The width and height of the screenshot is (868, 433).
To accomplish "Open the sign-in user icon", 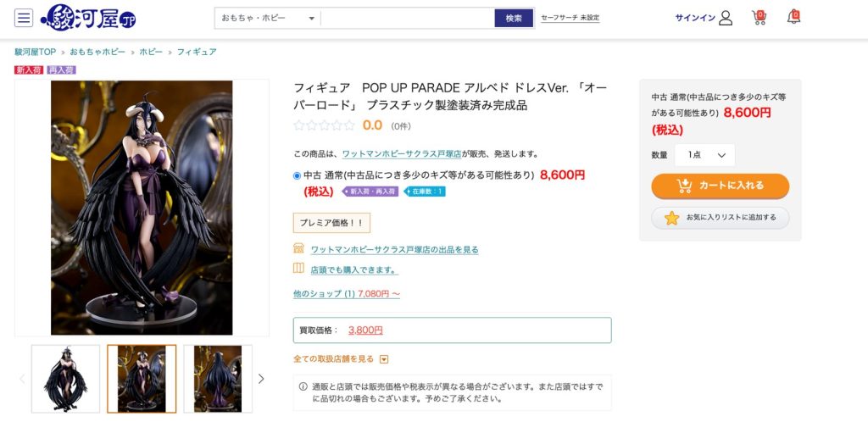I will (x=725, y=18).
